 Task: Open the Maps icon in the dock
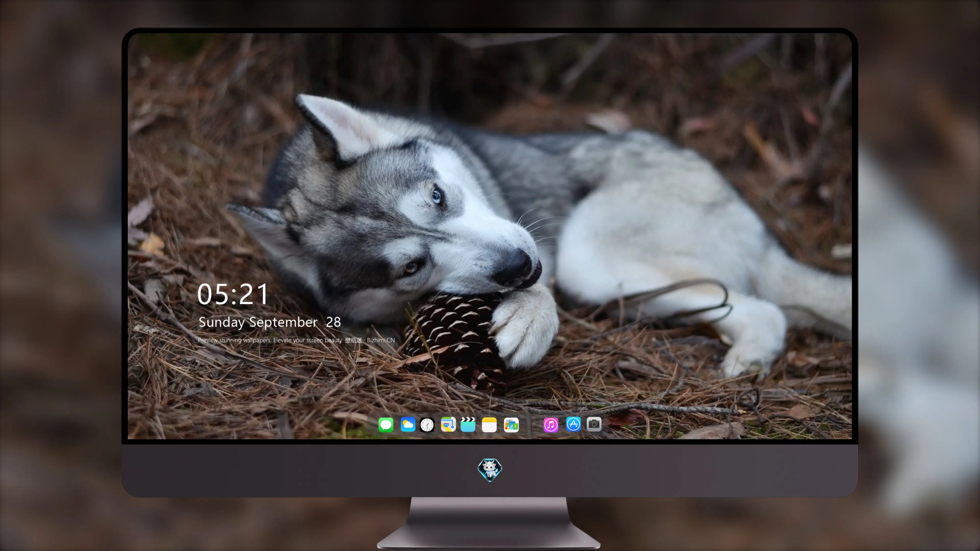[448, 424]
